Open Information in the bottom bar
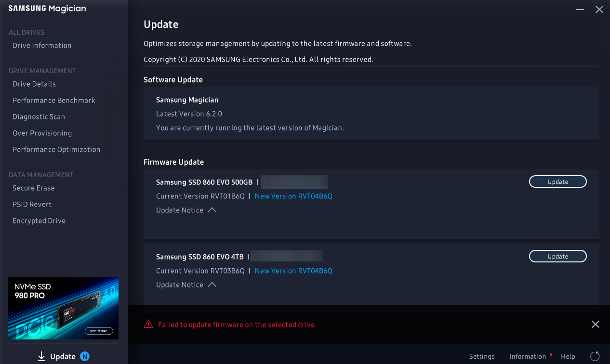This screenshot has height=364, width=610. click(x=528, y=356)
